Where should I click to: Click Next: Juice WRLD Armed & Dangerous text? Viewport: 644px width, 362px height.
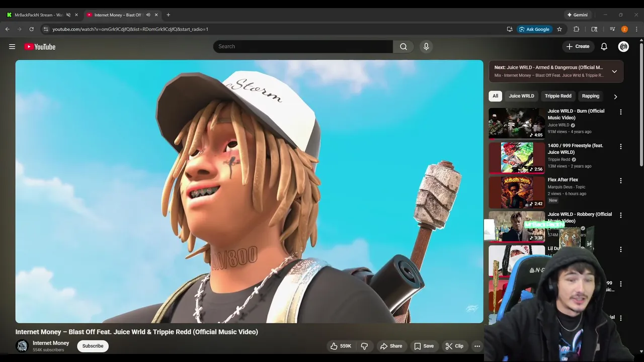tap(548, 67)
